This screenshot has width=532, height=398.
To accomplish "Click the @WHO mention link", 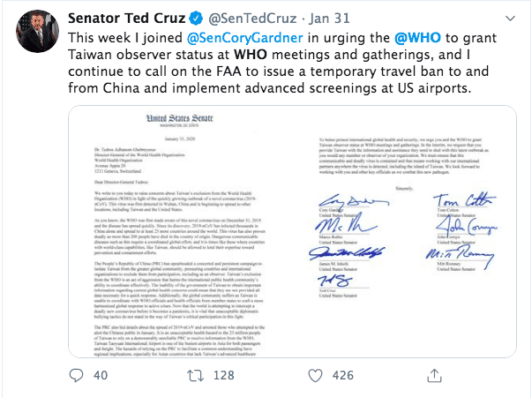I will [x=416, y=38].
